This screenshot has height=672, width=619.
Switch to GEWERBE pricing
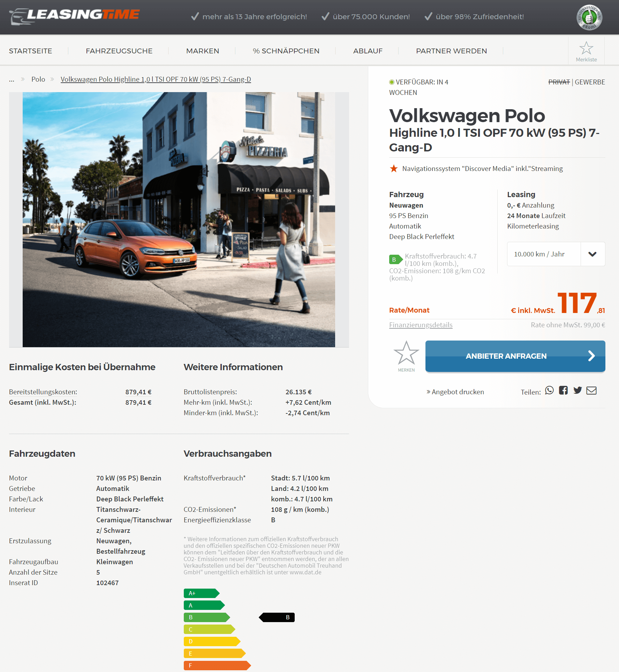[590, 82]
